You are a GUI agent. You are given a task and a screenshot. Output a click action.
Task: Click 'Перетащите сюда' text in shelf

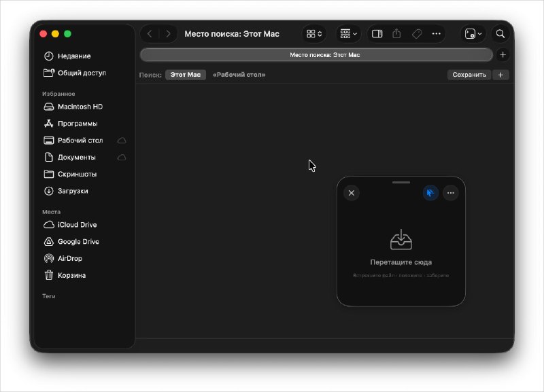point(401,262)
